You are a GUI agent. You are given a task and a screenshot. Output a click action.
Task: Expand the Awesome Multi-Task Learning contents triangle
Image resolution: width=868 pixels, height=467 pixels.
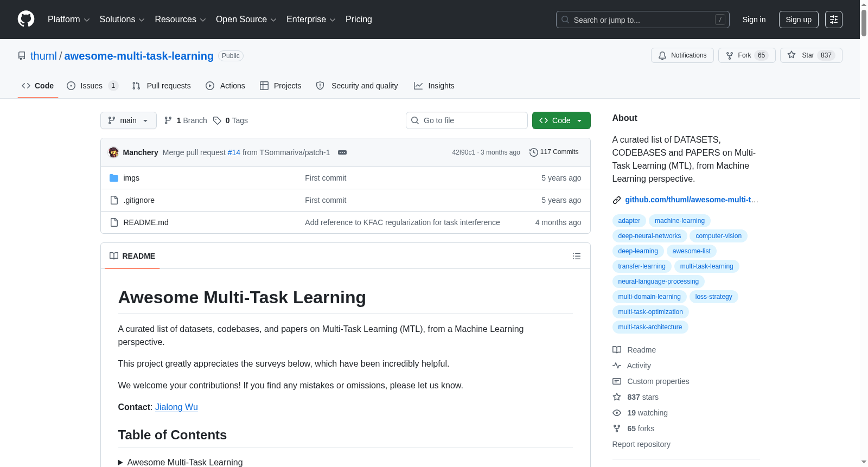(120, 463)
